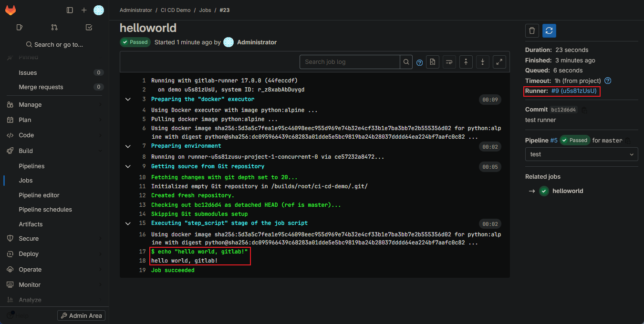Image resolution: width=644 pixels, height=324 pixels.
Task: Click the 'hello world, gitlab!' output line
Action: tap(185, 261)
